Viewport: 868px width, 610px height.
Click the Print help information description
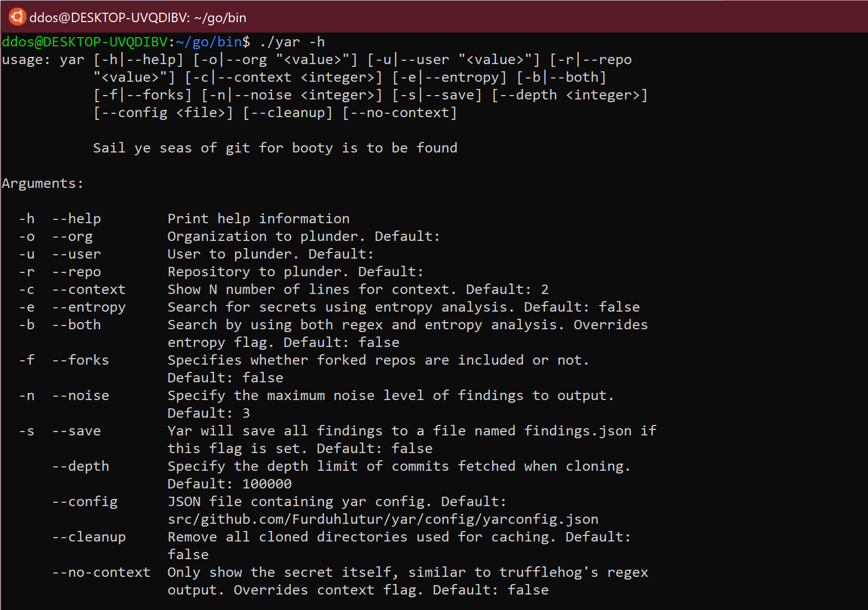[x=258, y=219]
